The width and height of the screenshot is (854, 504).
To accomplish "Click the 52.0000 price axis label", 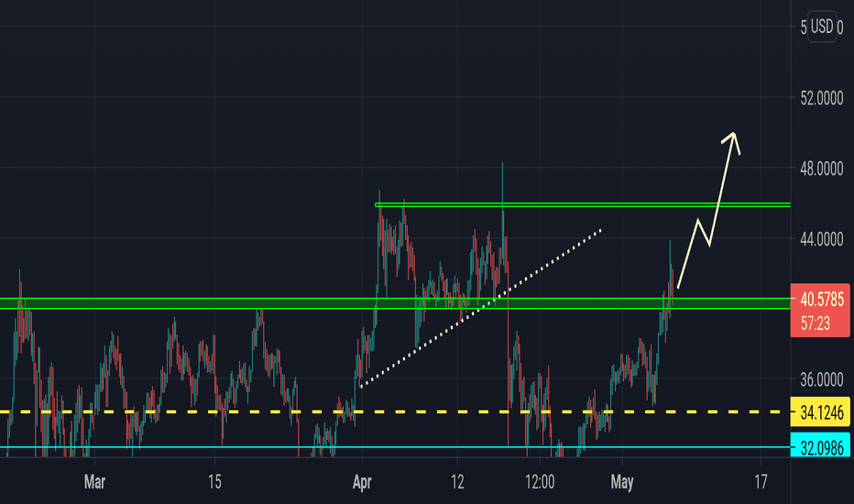I will click(821, 98).
